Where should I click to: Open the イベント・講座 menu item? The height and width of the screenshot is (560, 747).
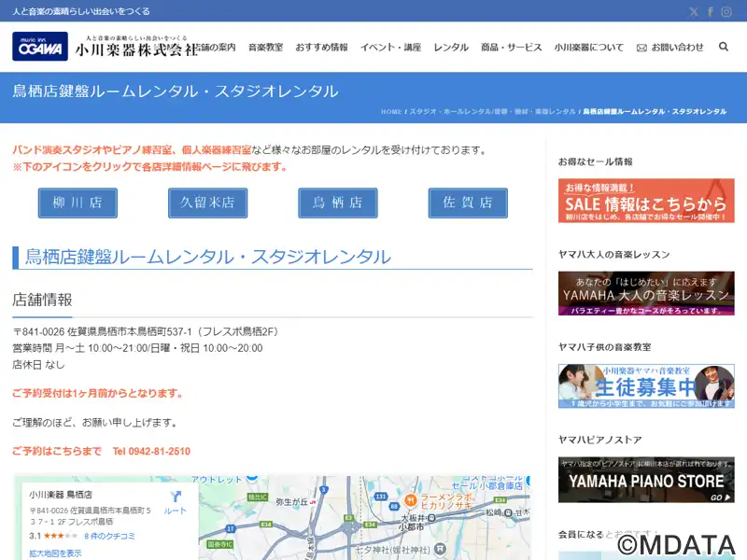point(390,48)
